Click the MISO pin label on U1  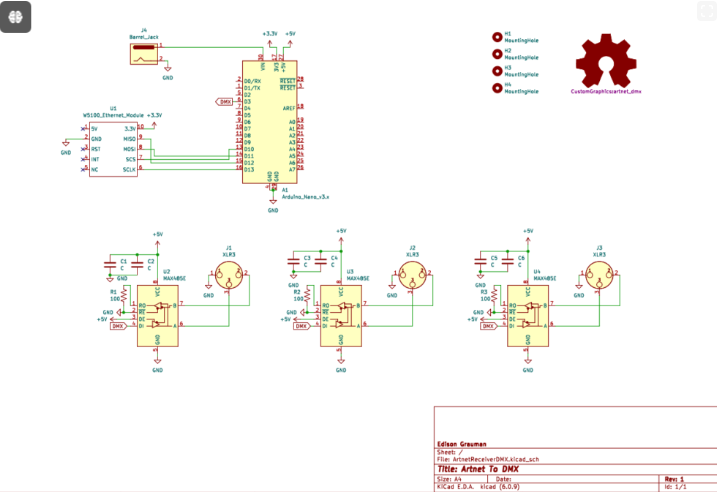click(129, 139)
